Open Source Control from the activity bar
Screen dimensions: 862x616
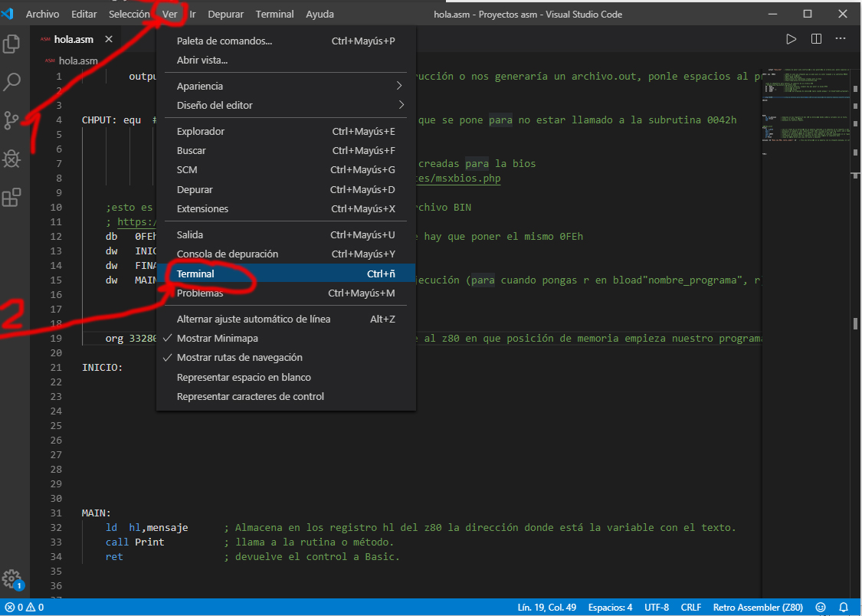[x=11, y=120]
